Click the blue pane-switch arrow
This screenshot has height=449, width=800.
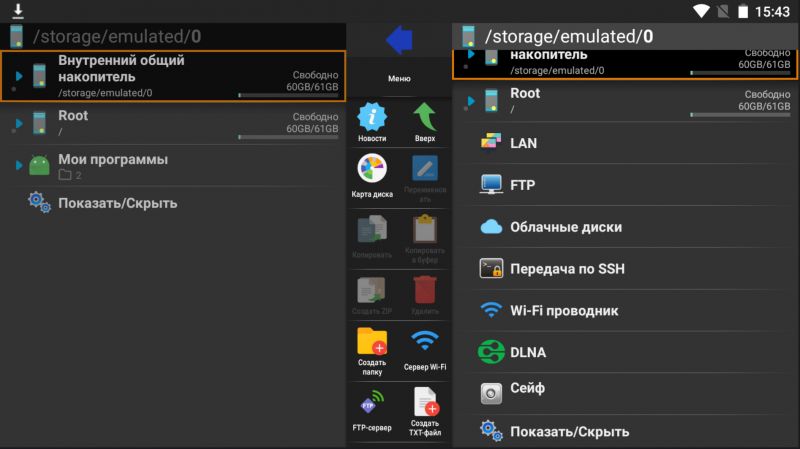click(399, 40)
